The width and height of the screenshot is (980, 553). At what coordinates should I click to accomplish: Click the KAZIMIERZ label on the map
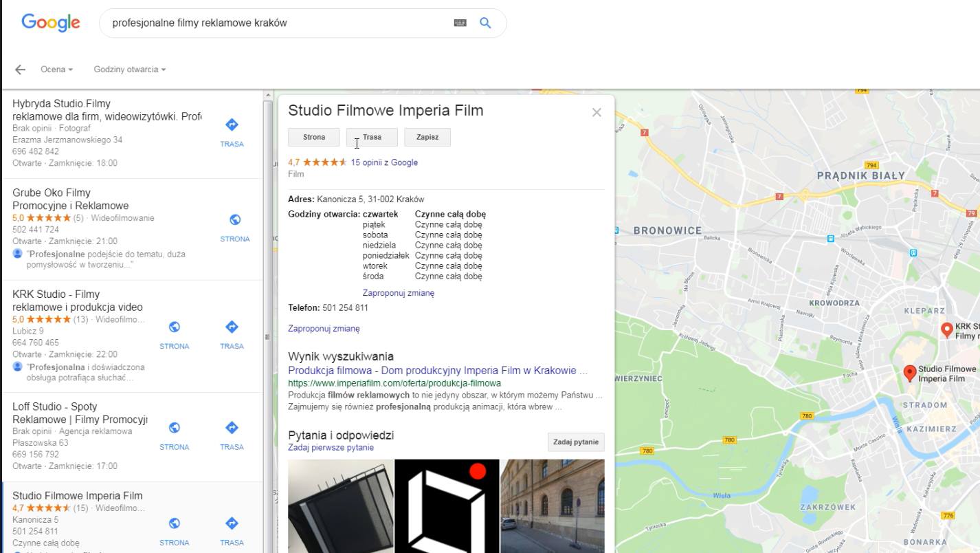[931, 429]
